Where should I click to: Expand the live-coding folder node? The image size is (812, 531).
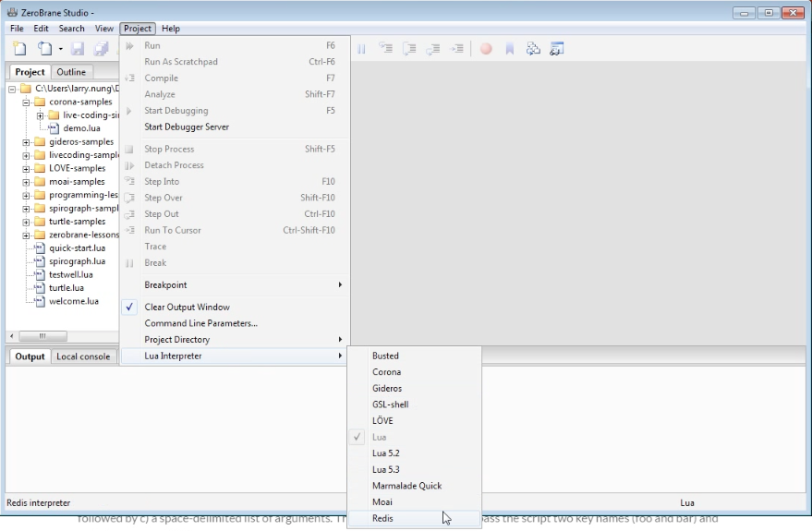tap(40, 115)
